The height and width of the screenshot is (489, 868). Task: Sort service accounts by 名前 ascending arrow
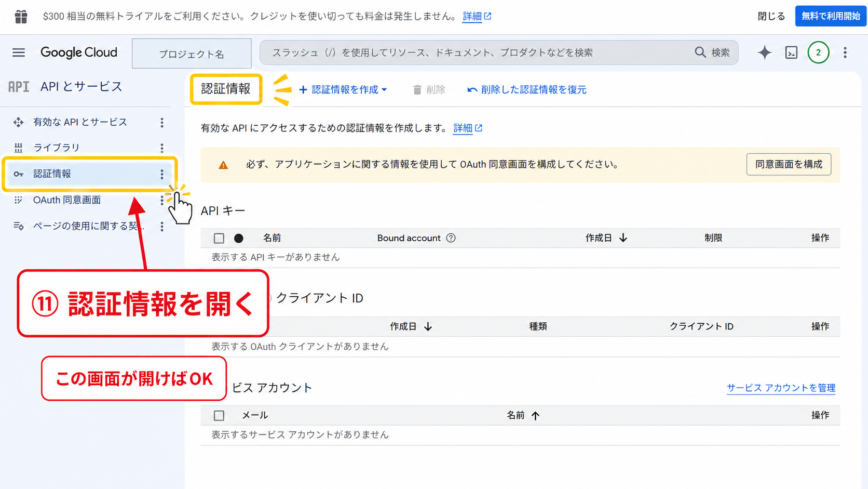[535, 416]
